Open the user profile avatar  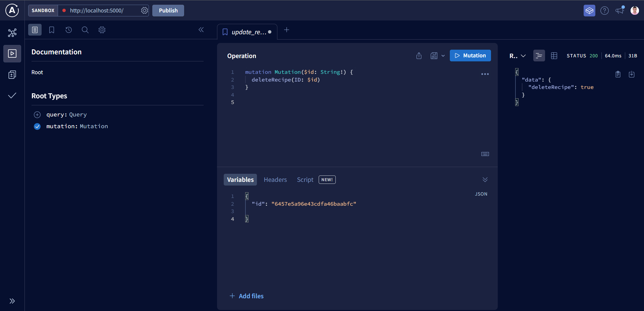(635, 10)
